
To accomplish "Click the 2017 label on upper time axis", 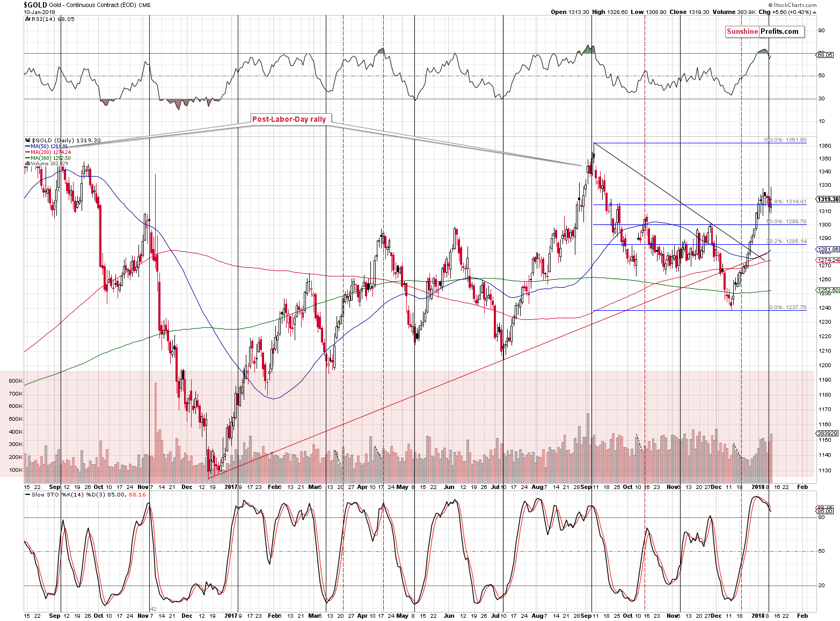I will click(x=231, y=487).
